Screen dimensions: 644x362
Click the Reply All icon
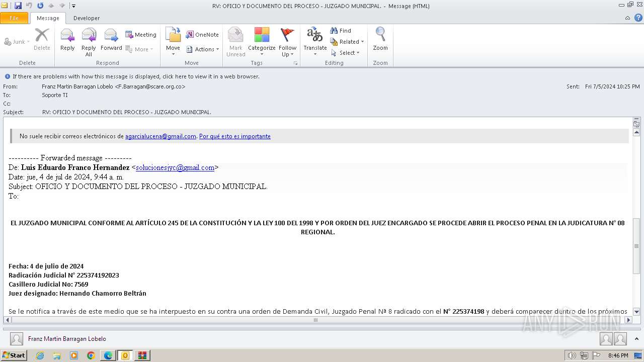point(89,42)
